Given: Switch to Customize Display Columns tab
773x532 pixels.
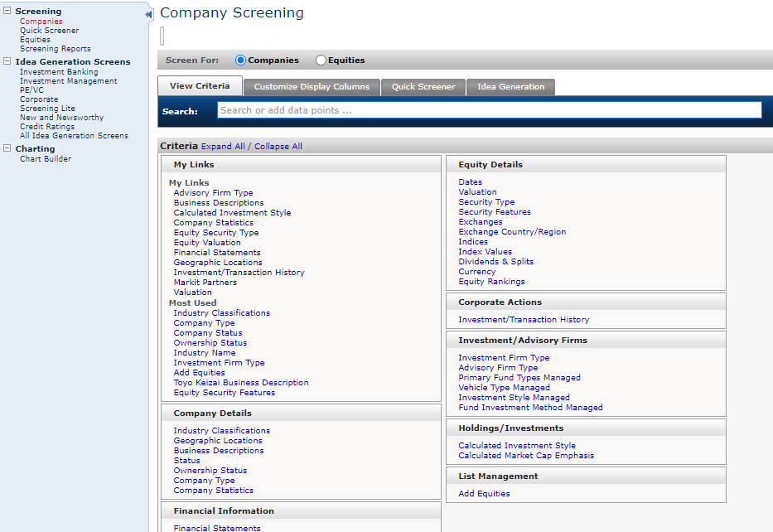Looking at the screenshot, I should (x=312, y=87).
